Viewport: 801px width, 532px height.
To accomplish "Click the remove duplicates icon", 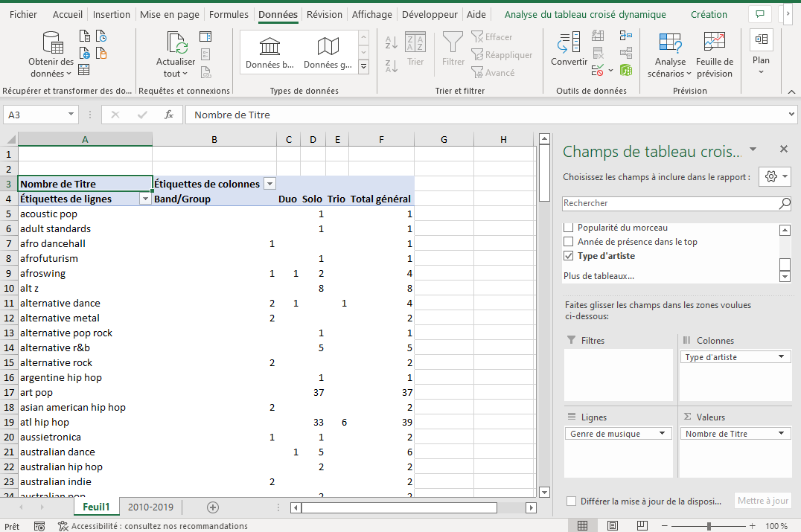I will click(x=598, y=53).
